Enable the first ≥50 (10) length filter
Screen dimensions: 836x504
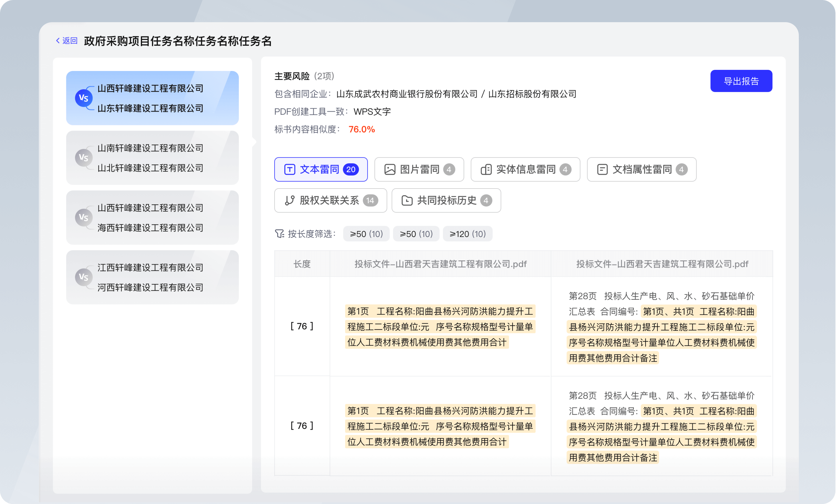pyautogui.click(x=366, y=234)
